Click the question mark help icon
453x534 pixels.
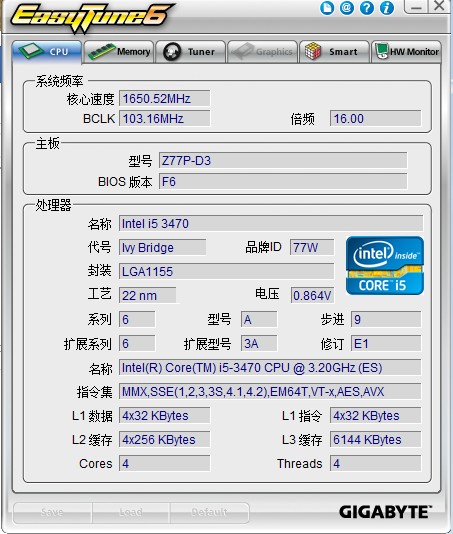pyautogui.click(x=367, y=8)
